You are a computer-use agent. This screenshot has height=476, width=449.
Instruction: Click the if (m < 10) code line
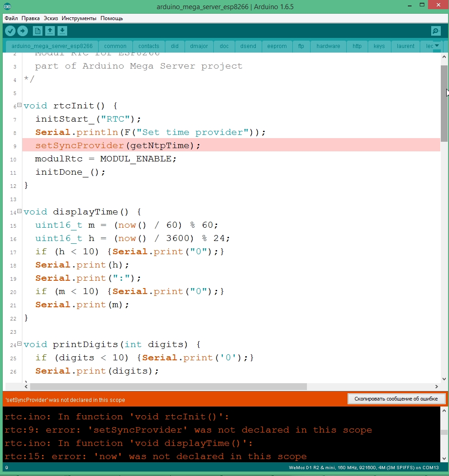pyautogui.click(x=129, y=291)
